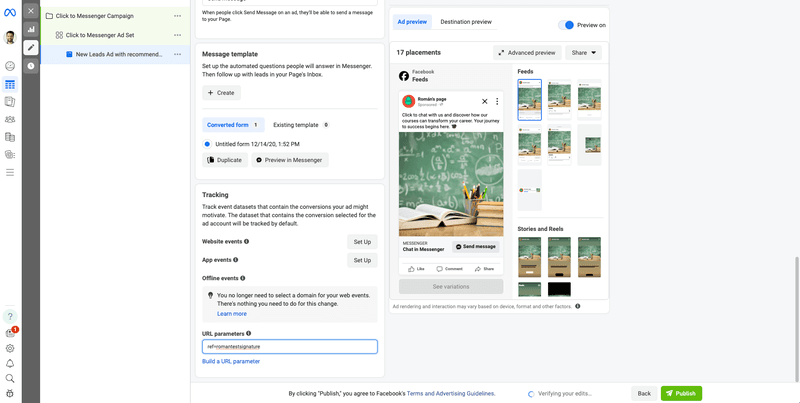The image size is (800, 403).
Task: Open the Share dropdown
Action: point(583,53)
